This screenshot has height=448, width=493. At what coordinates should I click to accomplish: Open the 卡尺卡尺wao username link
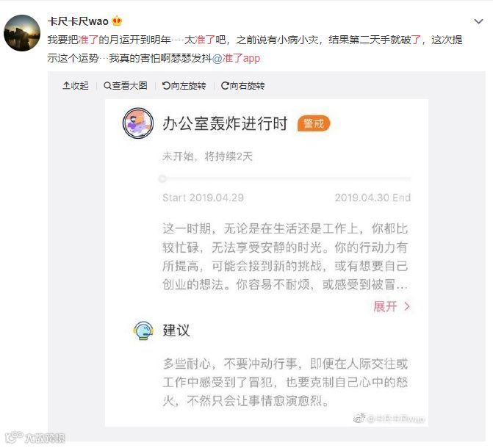click(x=78, y=21)
